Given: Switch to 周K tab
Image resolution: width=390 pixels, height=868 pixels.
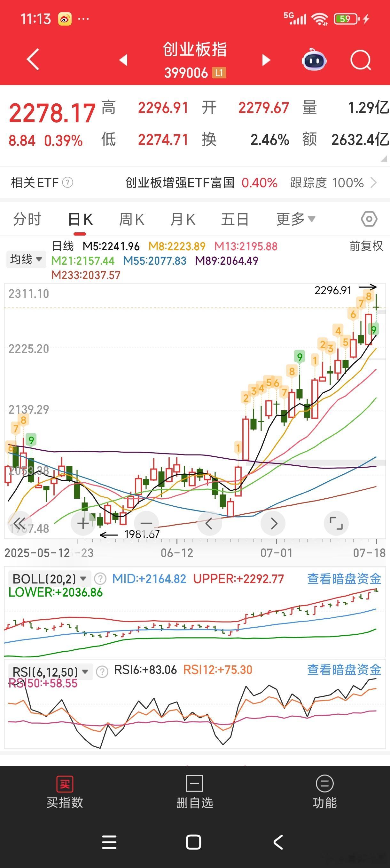Looking at the screenshot, I should (x=132, y=219).
